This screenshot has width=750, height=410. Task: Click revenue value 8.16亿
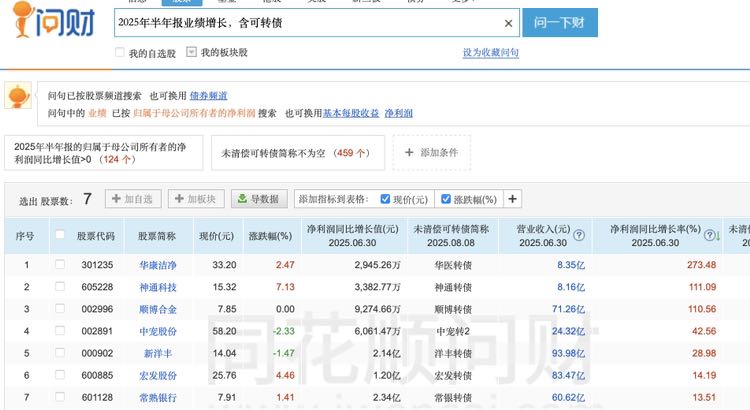(x=571, y=287)
